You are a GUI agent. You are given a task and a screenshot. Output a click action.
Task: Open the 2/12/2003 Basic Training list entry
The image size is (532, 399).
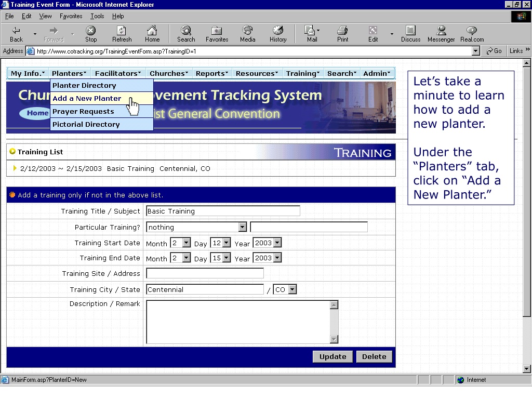[115, 169]
